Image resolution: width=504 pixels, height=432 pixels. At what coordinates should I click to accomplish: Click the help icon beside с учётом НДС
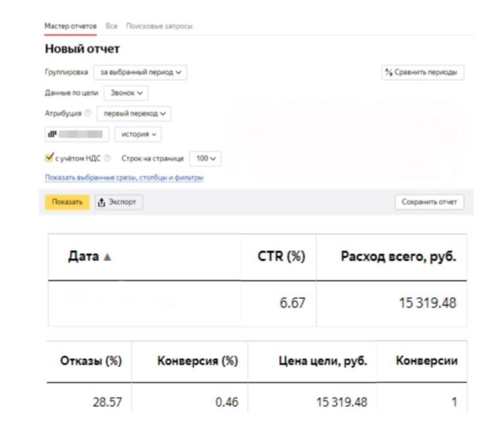click(108, 158)
